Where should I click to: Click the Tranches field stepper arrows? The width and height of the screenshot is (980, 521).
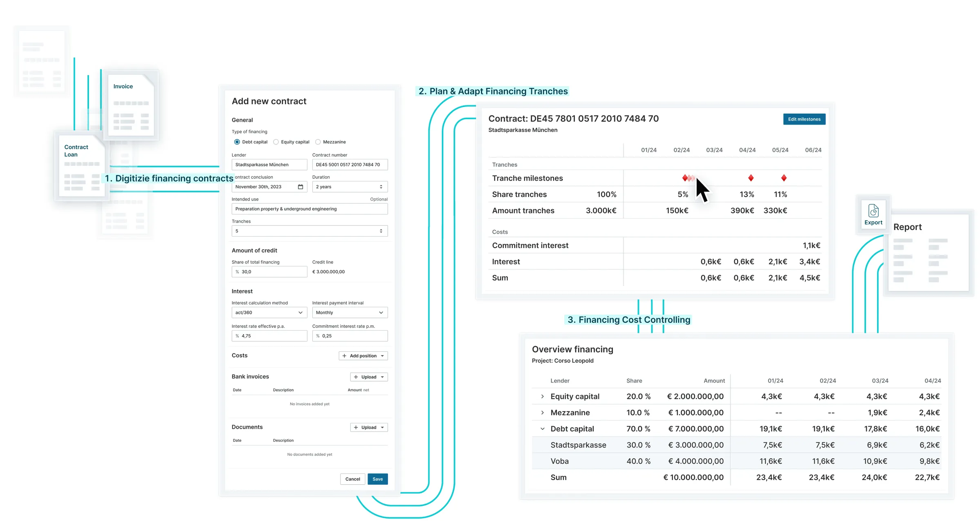[x=381, y=231]
